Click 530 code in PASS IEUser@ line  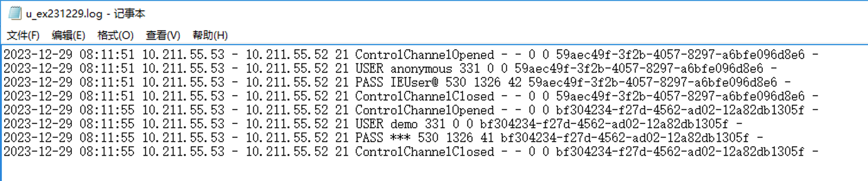click(456, 82)
